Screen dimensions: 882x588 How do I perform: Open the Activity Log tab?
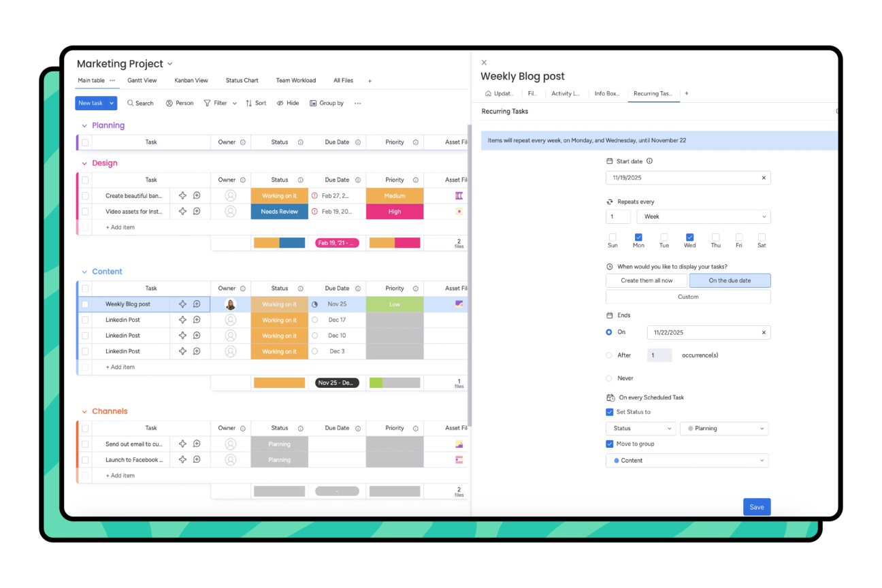pyautogui.click(x=565, y=93)
